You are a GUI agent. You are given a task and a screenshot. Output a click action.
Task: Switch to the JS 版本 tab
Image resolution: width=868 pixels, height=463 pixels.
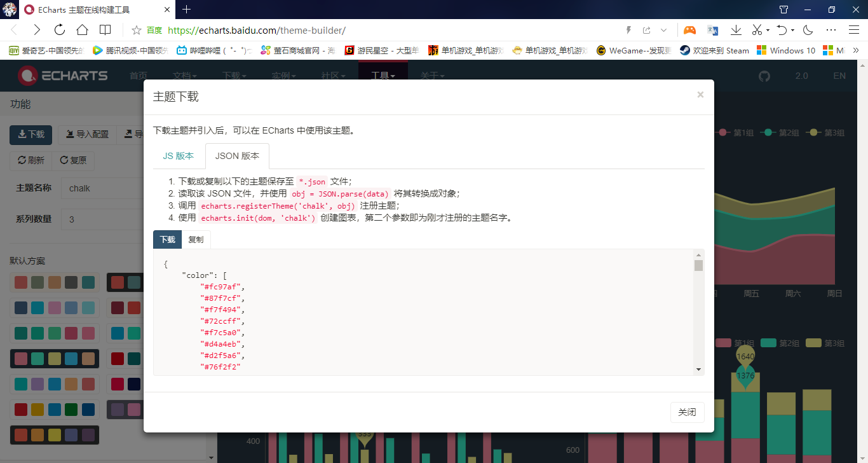178,155
